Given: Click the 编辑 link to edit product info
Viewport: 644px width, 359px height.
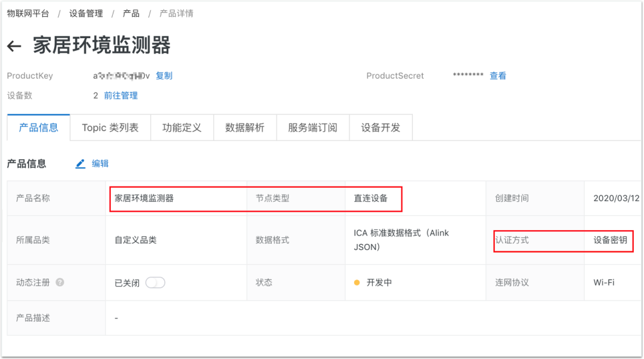Looking at the screenshot, I should (100, 164).
